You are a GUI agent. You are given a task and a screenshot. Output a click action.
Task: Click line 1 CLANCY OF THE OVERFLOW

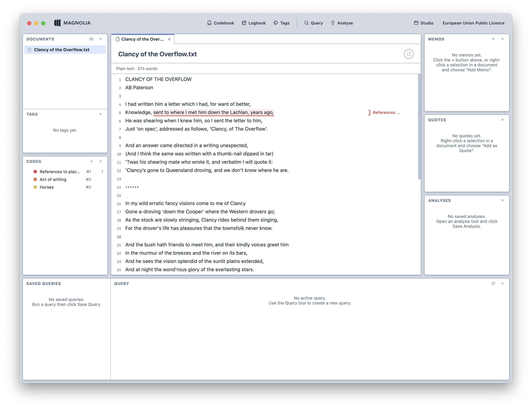(x=159, y=79)
